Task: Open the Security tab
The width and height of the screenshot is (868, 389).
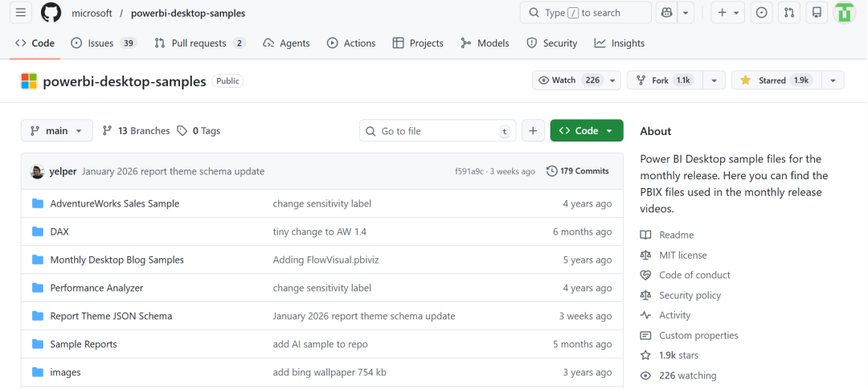Action: coord(551,43)
